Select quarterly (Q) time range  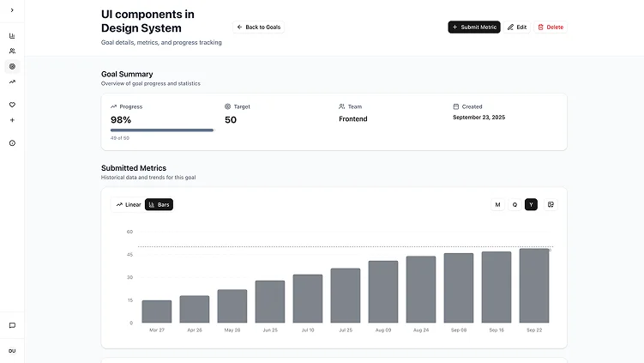515,204
